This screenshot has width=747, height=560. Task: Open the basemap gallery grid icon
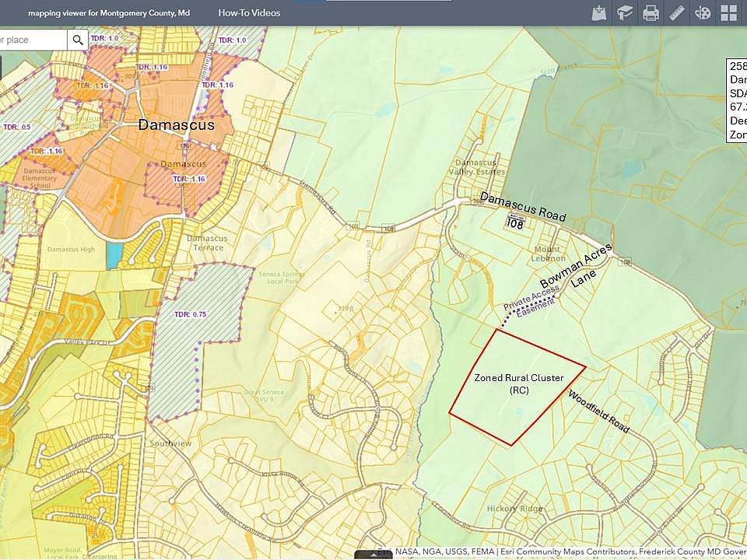[728, 13]
